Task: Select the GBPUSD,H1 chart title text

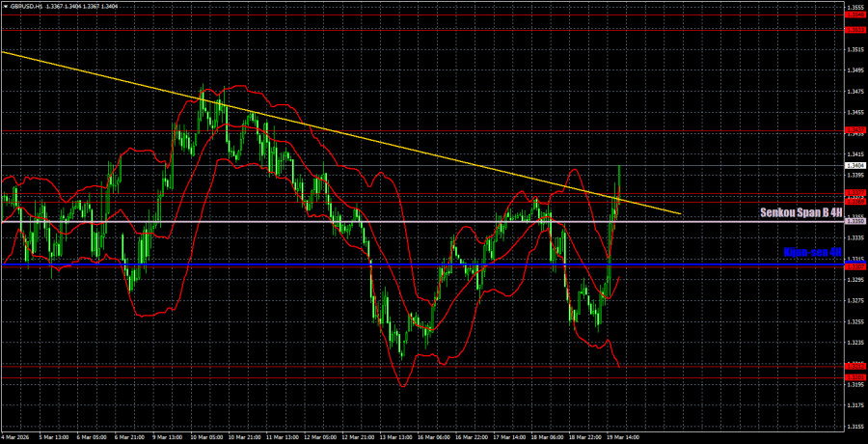Action: (25, 7)
